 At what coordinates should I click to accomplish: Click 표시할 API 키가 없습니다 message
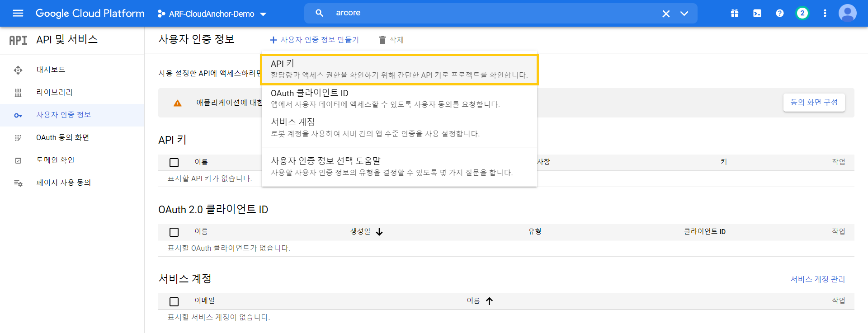click(210, 178)
